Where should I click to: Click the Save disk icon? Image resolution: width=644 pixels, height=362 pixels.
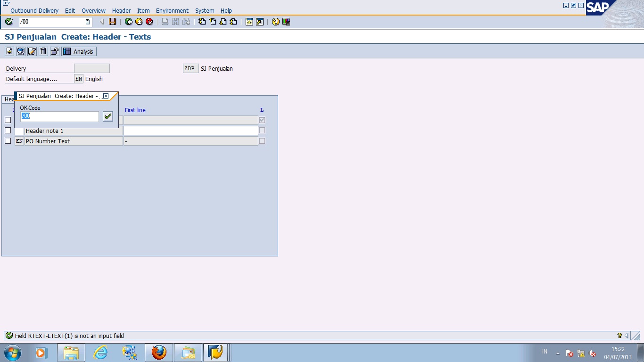click(112, 22)
